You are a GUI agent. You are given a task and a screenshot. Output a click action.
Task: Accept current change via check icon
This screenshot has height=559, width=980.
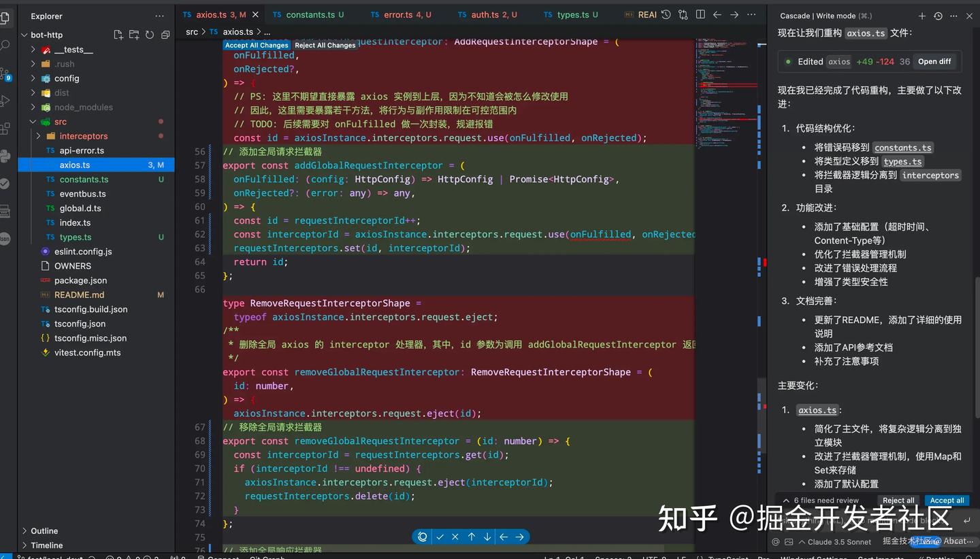439,537
